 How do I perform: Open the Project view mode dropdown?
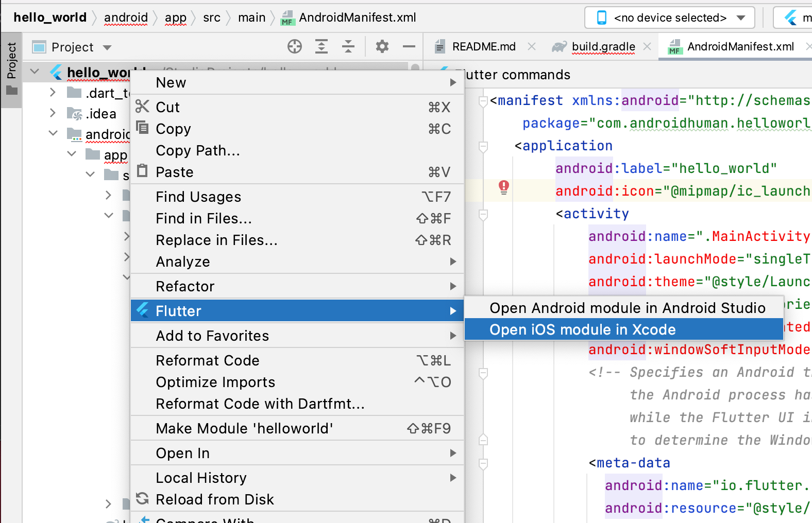point(107,47)
